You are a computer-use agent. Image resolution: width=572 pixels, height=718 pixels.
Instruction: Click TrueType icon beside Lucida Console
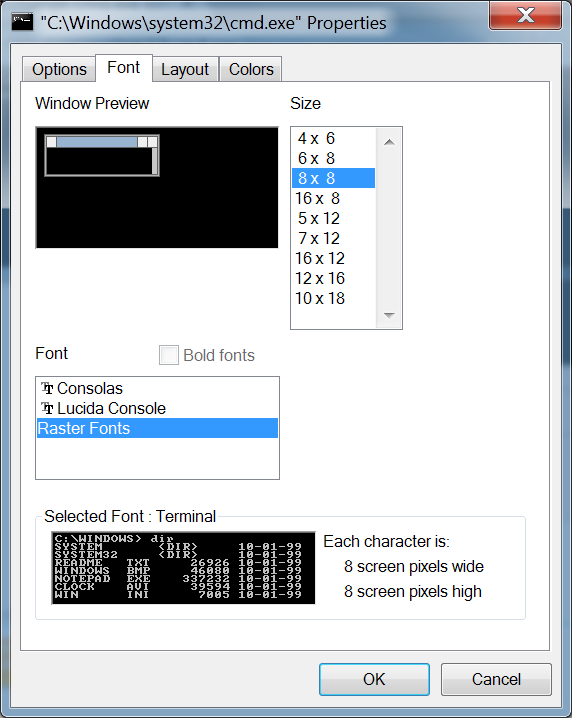coord(47,408)
